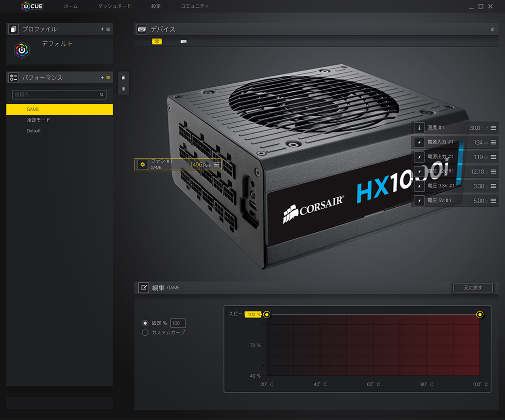Click the delete preset trash icon
The width and height of the screenshot is (505, 420).
(124, 89)
